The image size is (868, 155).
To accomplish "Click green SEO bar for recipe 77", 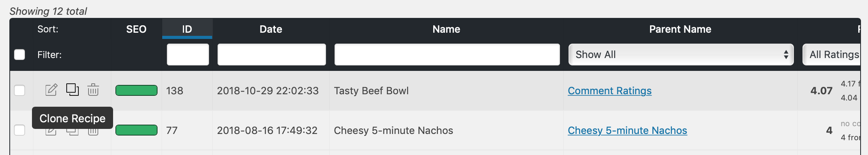I will click(136, 130).
